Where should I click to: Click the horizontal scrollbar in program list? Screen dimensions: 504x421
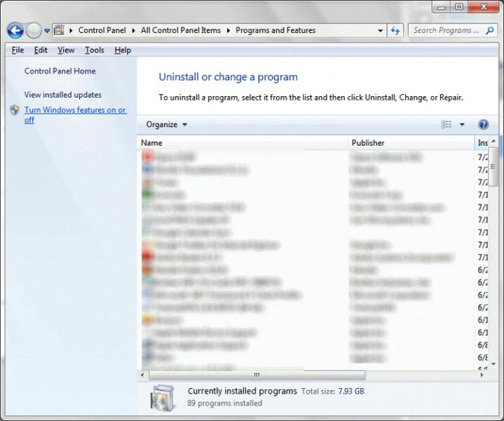(256, 375)
